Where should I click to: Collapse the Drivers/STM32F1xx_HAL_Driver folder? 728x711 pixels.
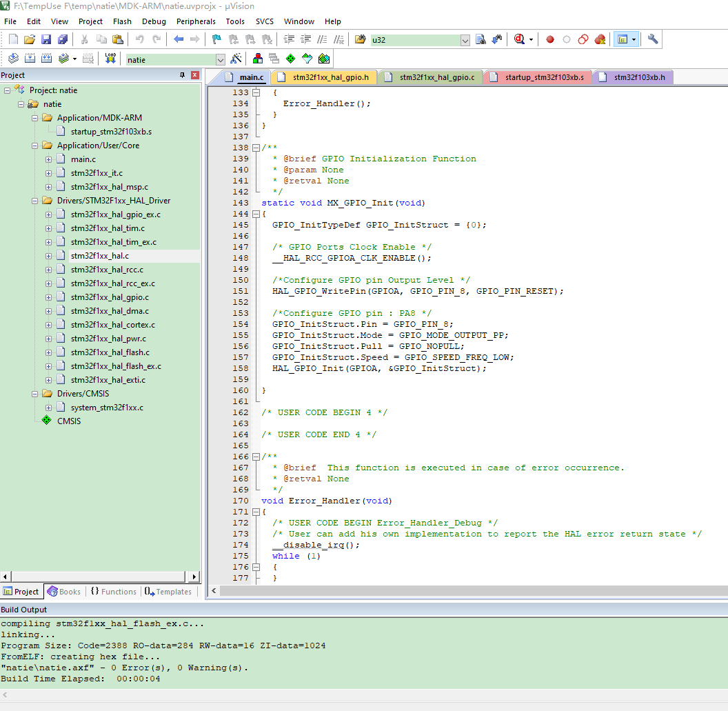pos(35,201)
